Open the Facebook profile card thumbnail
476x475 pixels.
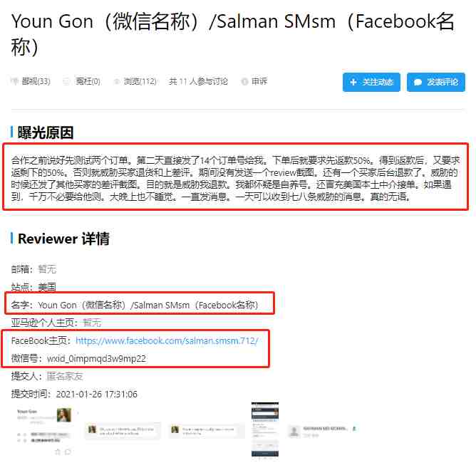coord(323,431)
